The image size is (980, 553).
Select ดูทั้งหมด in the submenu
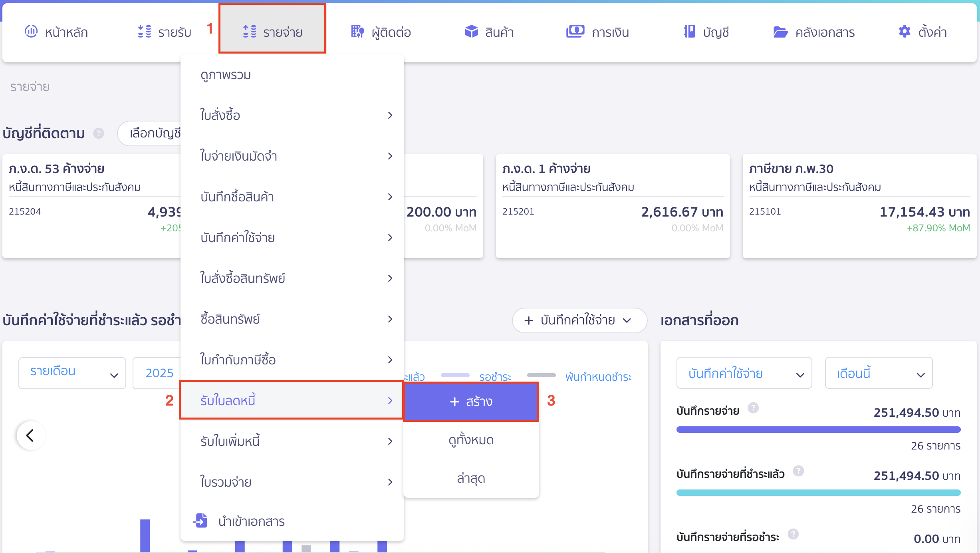pos(471,440)
